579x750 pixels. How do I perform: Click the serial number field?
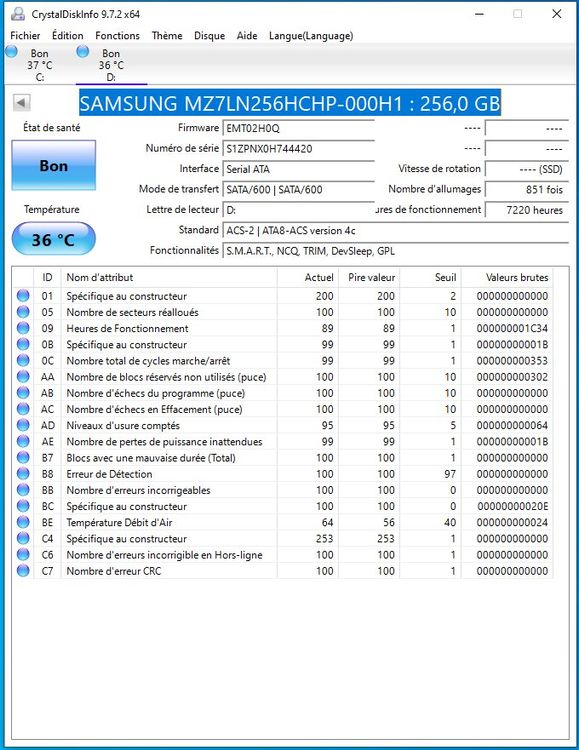pos(299,149)
